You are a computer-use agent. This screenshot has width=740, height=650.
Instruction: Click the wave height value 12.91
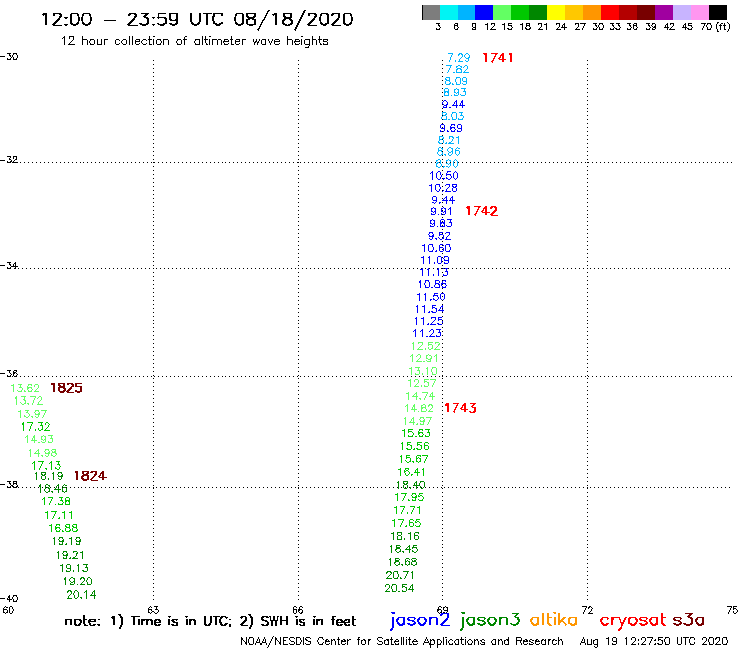[424, 358]
